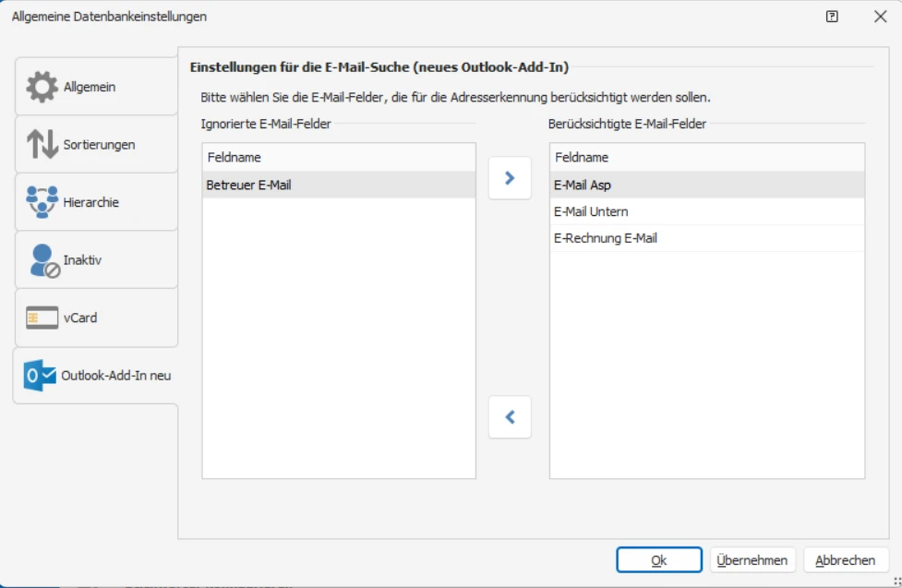Click the Inaktiv user icon
902x588 pixels.
pyautogui.click(x=43, y=260)
